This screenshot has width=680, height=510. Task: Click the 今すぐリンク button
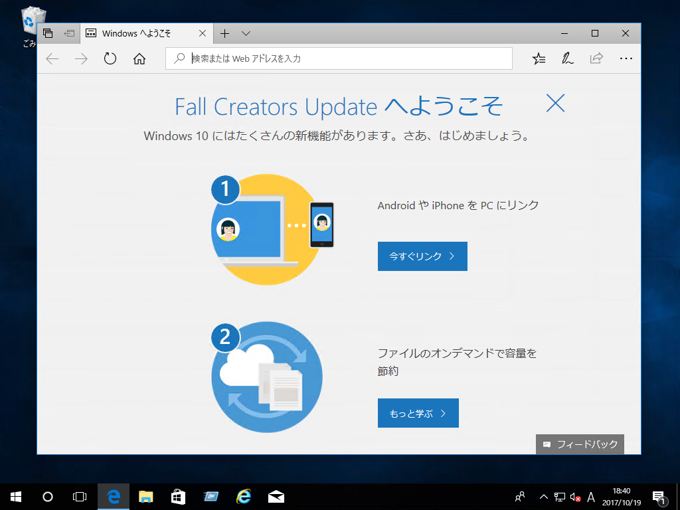[422, 256]
